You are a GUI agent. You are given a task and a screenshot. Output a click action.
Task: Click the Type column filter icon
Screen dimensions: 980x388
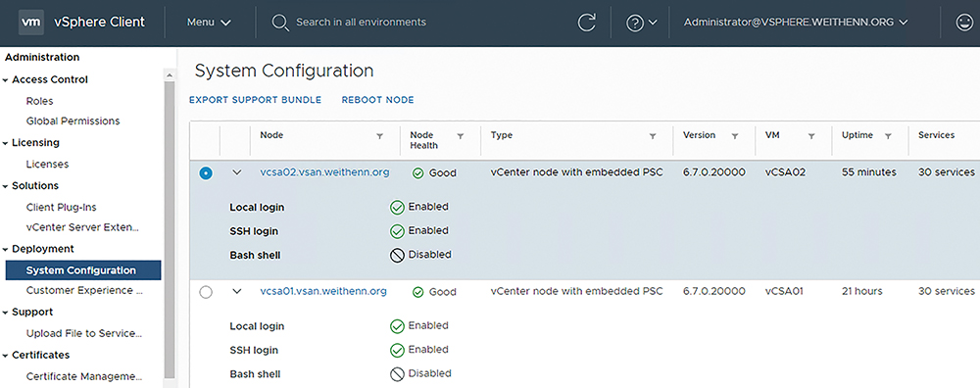point(653,135)
